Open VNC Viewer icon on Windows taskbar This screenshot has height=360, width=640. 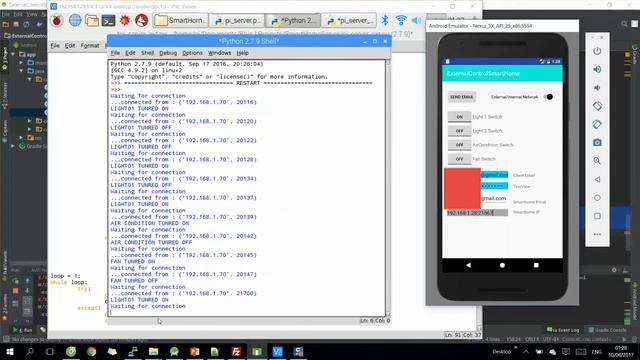click(x=278, y=351)
